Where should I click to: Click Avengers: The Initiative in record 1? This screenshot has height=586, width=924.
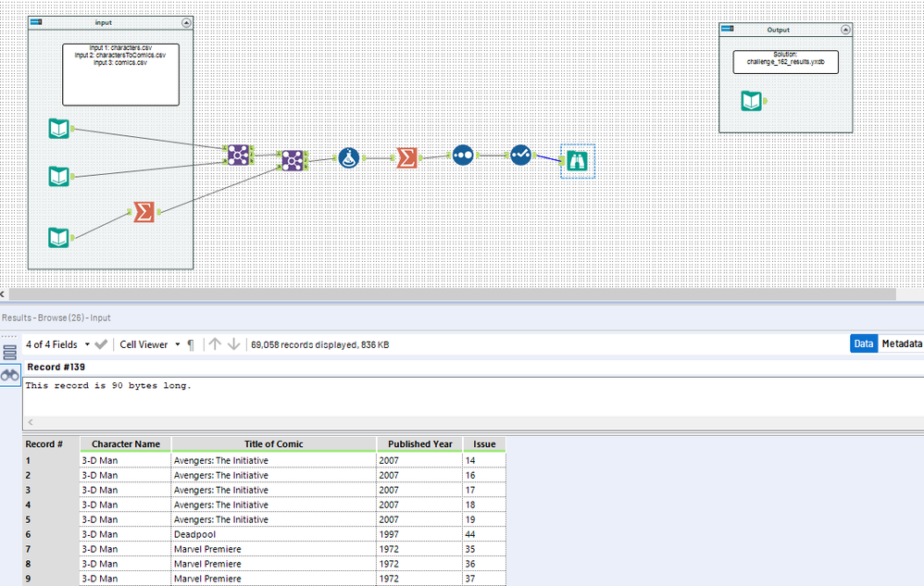click(x=273, y=460)
